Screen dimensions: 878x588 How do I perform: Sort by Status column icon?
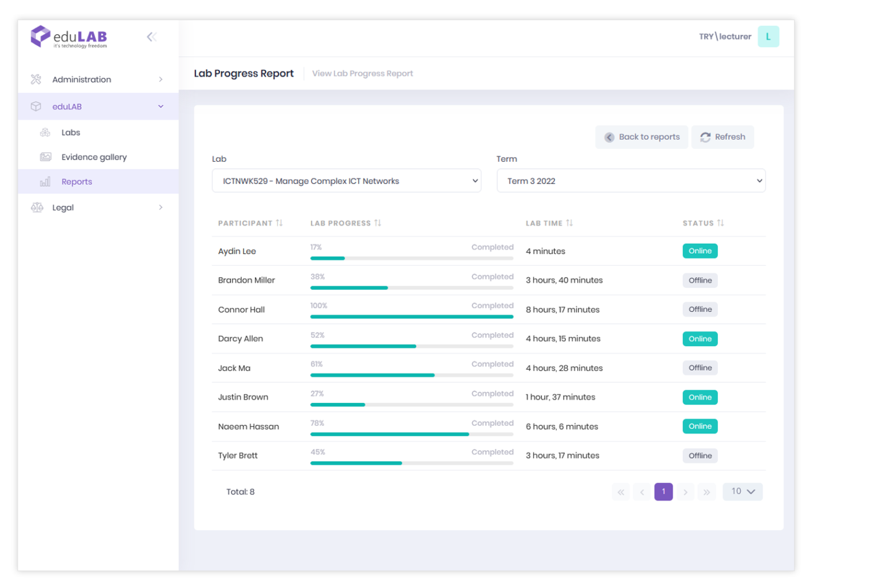tap(720, 223)
